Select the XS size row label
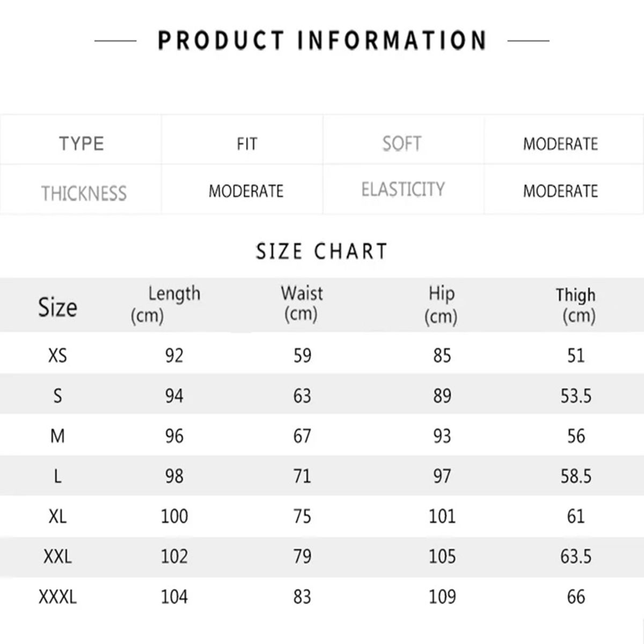The height and width of the screenshot is (644, 644). 57,355
